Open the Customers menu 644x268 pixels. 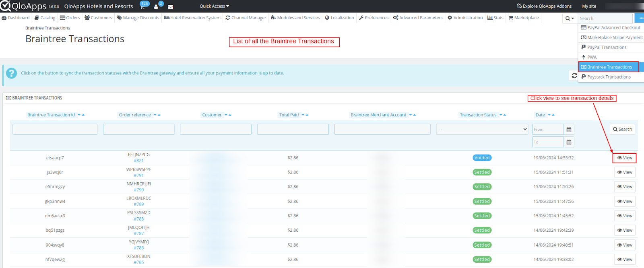click(98, 18)
